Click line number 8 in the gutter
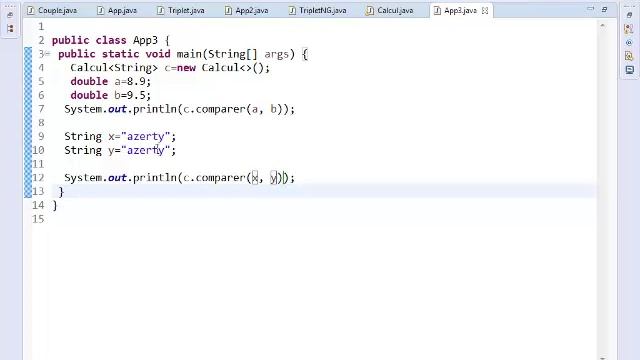This screenshot has width=640, height=360. [x=41, y=123]
